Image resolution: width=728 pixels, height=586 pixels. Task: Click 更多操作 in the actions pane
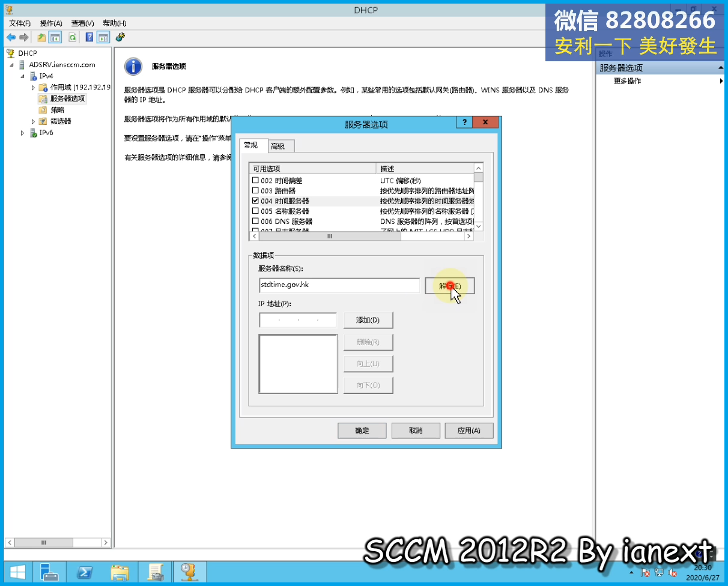click(x=627, y=81)
